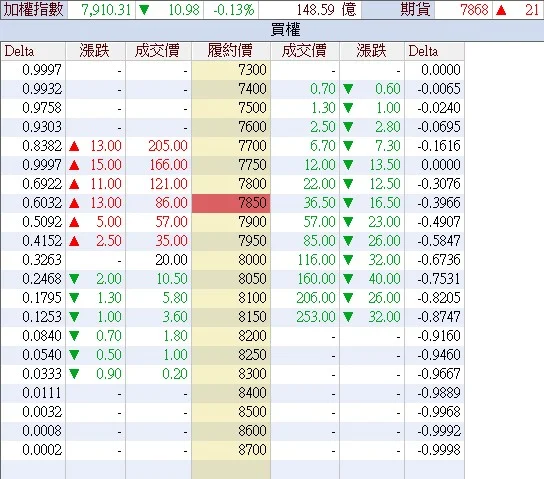
Task: Select strike price 8200
Action: tap(252, 336)
